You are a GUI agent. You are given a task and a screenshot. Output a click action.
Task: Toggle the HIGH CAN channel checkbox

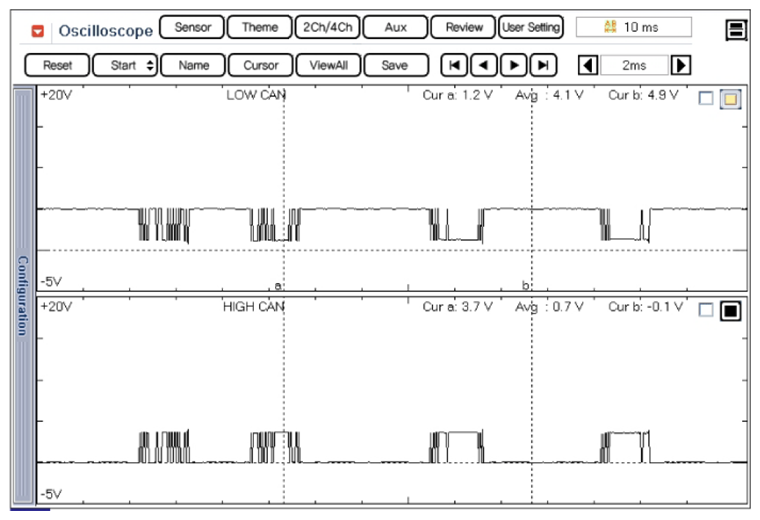pos(707,310)
